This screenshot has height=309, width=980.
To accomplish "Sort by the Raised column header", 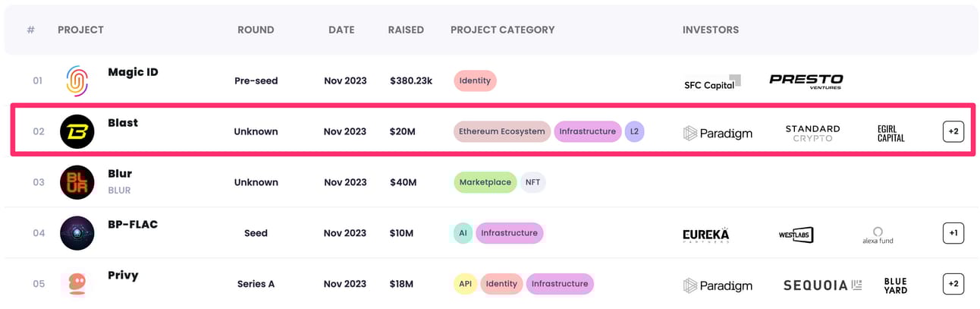I will (x=406, y=30).
